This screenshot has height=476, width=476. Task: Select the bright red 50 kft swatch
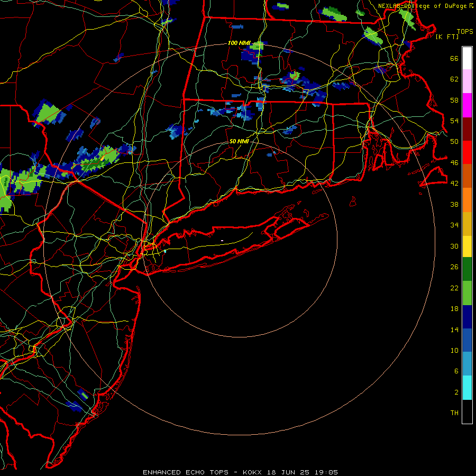467,153
